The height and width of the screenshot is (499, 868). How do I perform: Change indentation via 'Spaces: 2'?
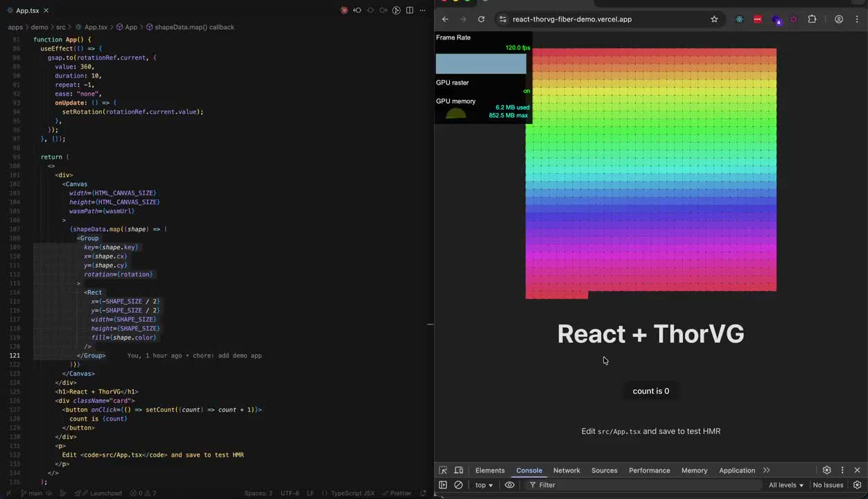tap(259, 493)
